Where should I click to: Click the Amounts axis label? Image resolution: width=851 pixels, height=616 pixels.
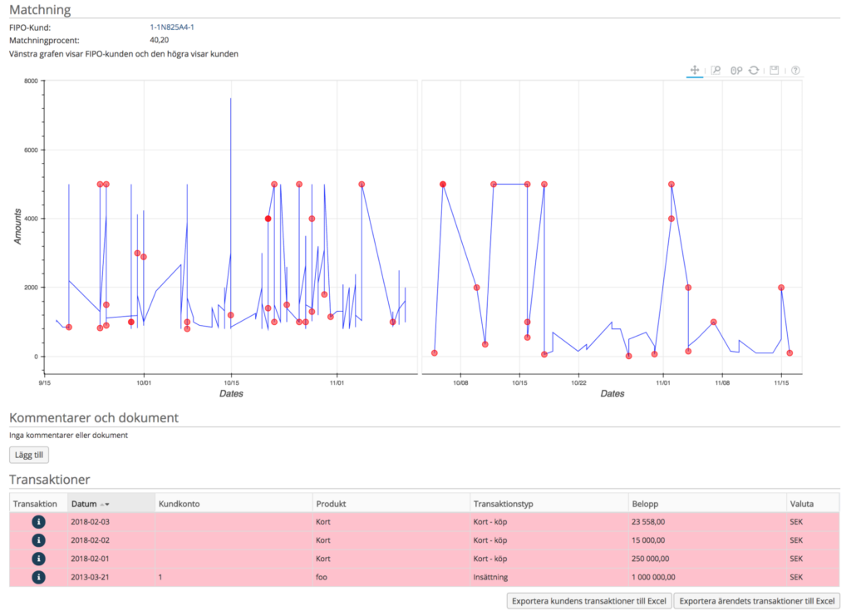point(17,226)
